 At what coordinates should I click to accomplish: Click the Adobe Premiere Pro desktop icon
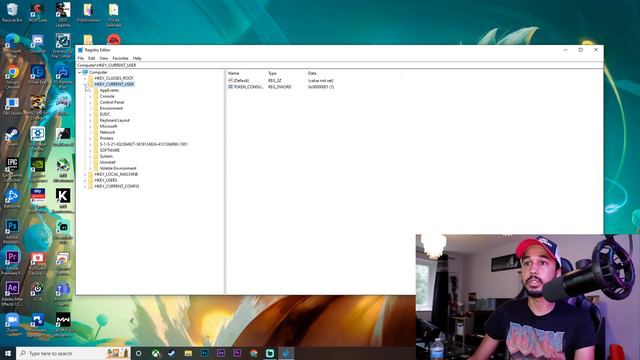tap(12, 262)
